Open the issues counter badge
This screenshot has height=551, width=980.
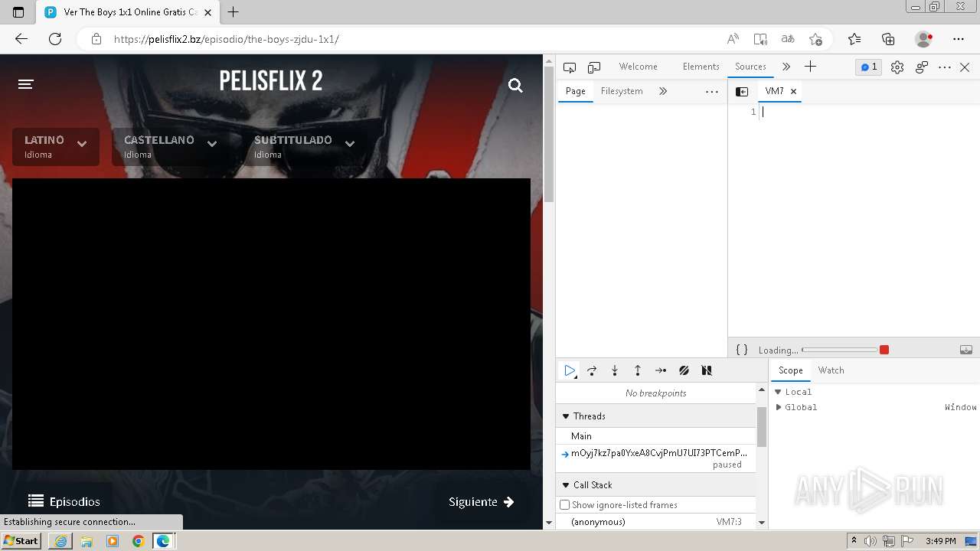(868, 67)
